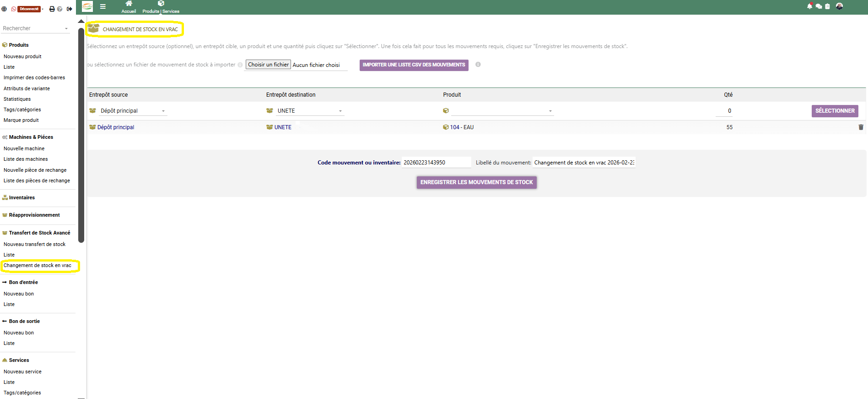Open Entrepôt destination UNETE dropdown
Image resolution: width=868 pixels, height=399 pixels.
coord(310,111)
